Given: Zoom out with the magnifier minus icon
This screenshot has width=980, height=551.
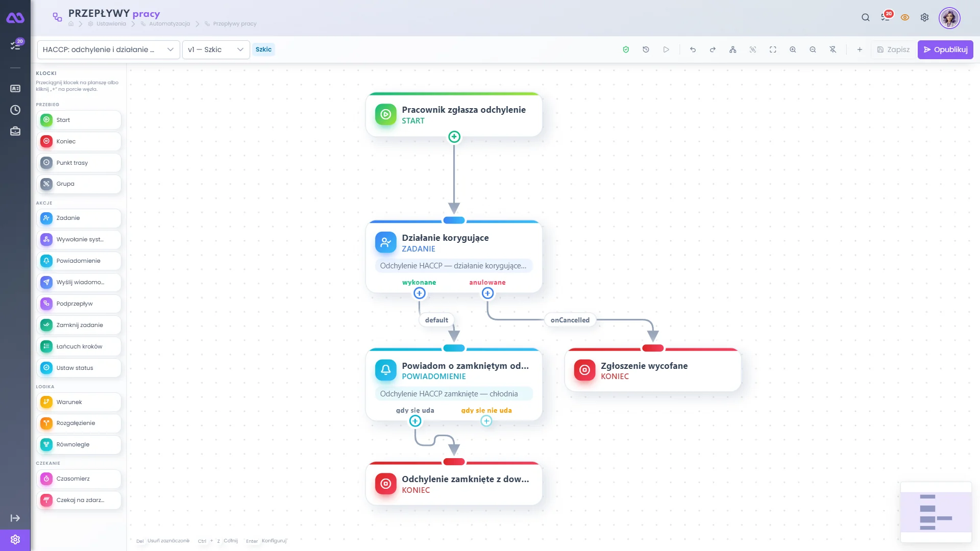Looking at the screenshot, I should 813,49.
